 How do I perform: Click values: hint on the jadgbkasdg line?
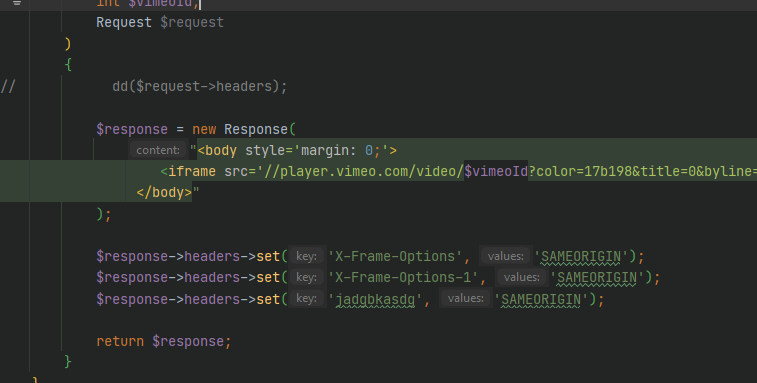(x=465, y=298)
